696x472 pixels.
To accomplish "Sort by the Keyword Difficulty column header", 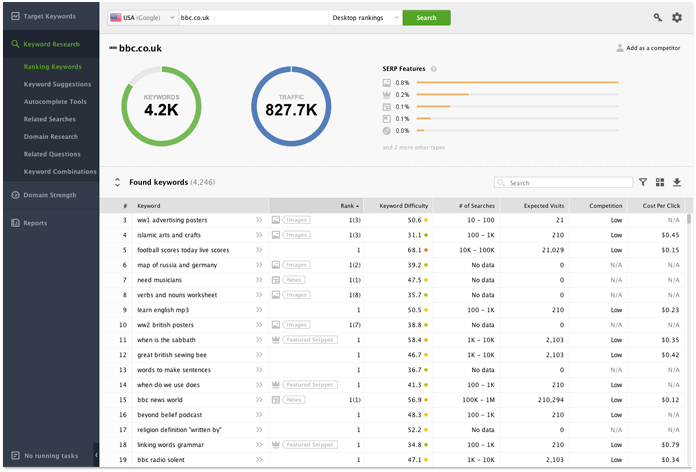I will point(400,205).
